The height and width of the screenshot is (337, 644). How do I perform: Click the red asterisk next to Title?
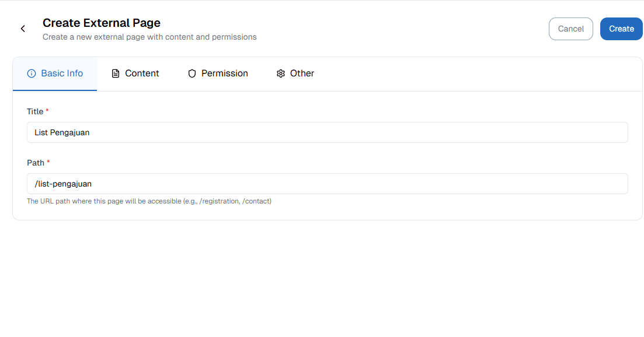pos(47,111)
